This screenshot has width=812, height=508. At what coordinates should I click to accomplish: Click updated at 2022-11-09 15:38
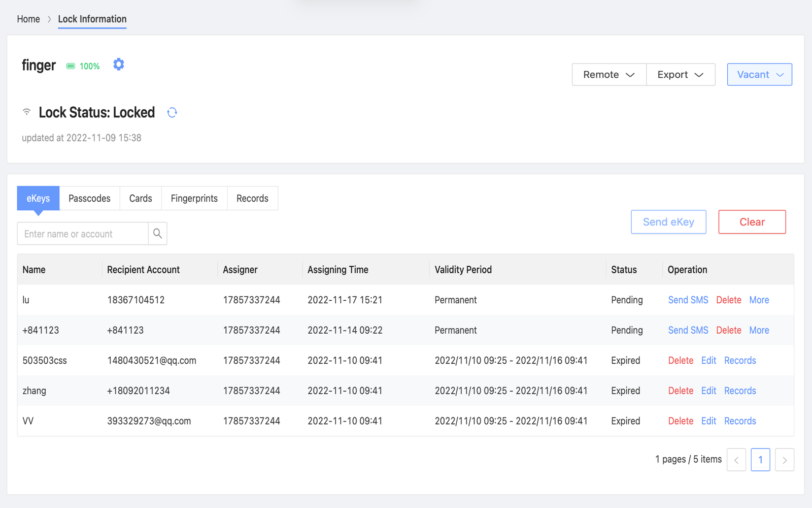(x=82, y=138)
